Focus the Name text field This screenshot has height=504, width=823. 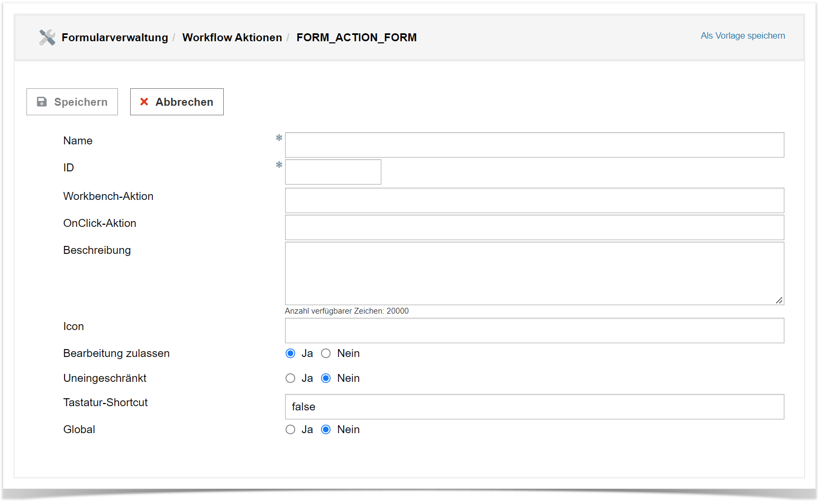pyautogui.click(x=534, y=145)
